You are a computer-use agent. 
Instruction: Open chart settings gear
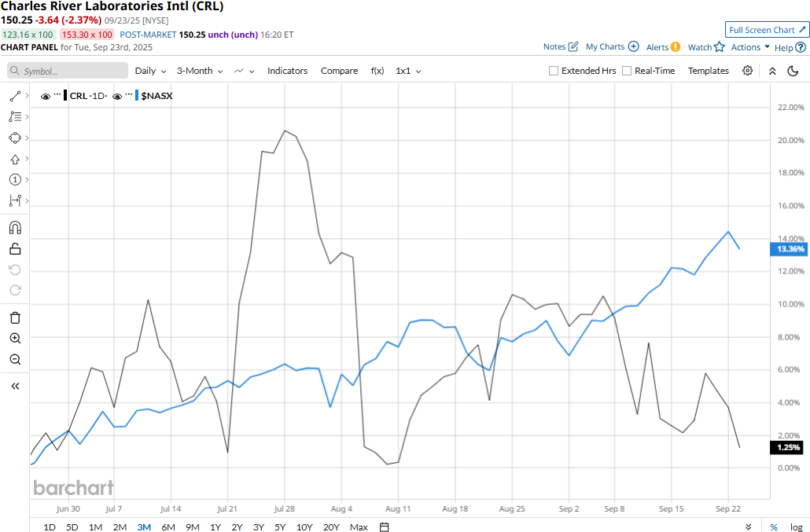(748, 71)
